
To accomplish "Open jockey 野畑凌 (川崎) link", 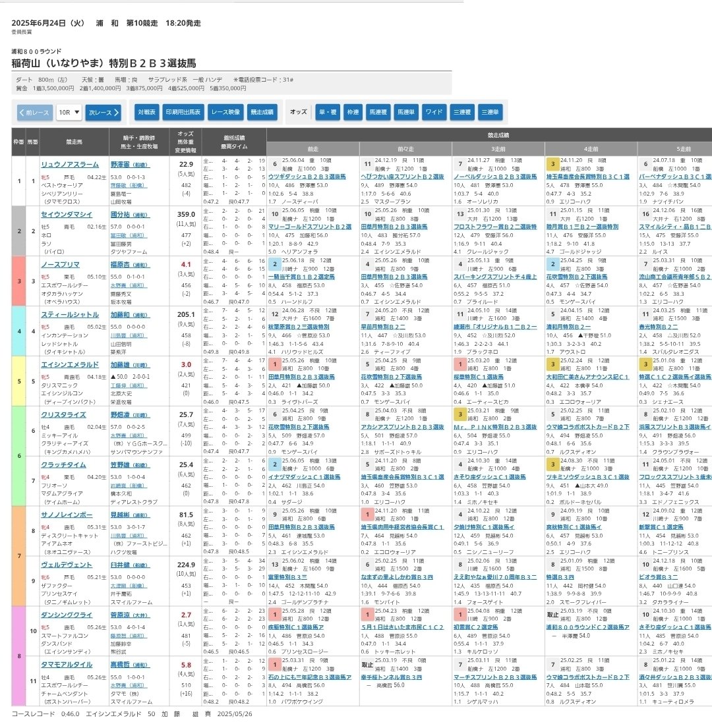I will (130, 415).
